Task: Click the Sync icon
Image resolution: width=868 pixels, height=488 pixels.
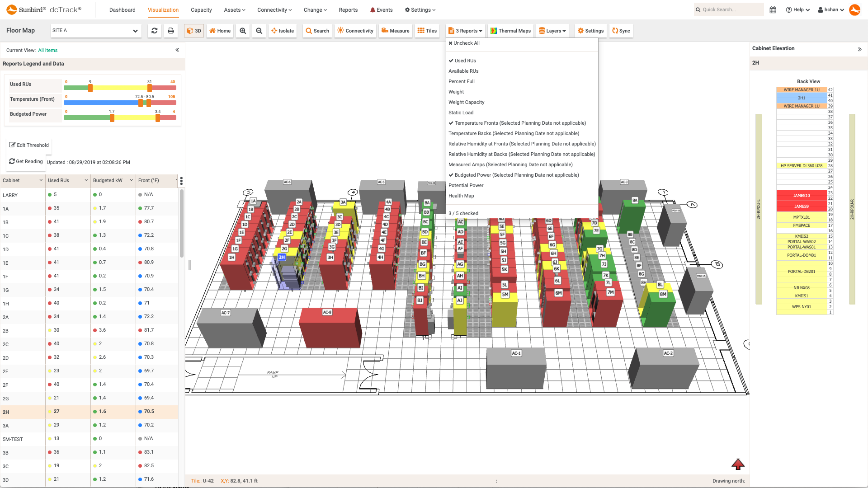Action: 621,31
